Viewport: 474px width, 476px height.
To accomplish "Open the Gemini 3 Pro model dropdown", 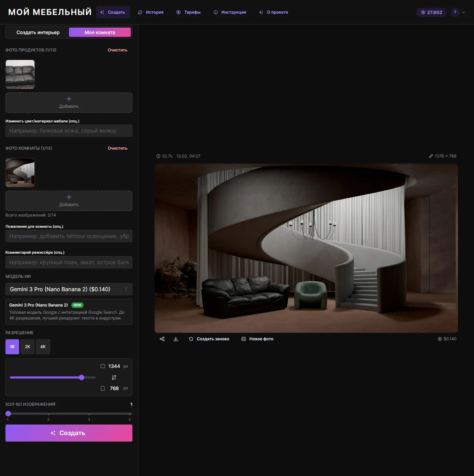I will point(69,289).
